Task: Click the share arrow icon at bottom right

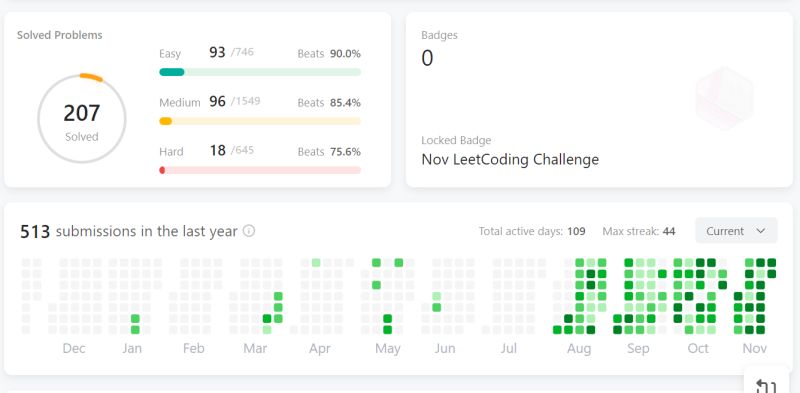Action: 765,385
